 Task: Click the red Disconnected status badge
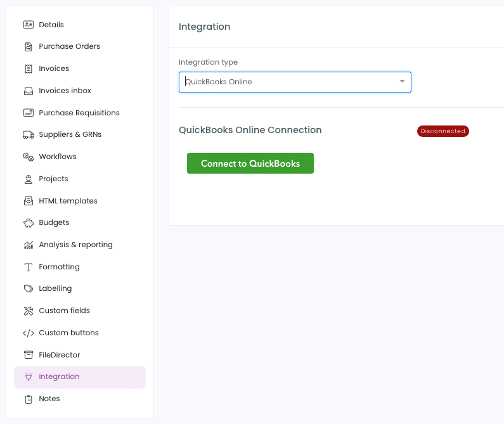tap(443, 131)
